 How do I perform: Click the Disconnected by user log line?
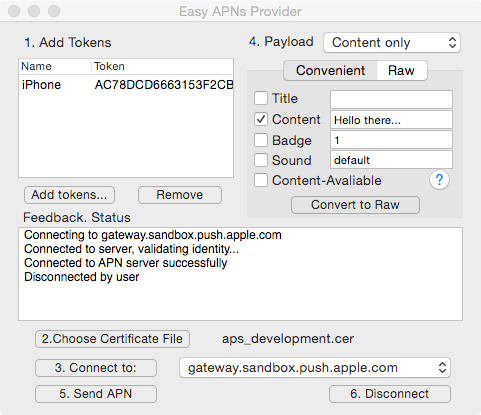82,277
